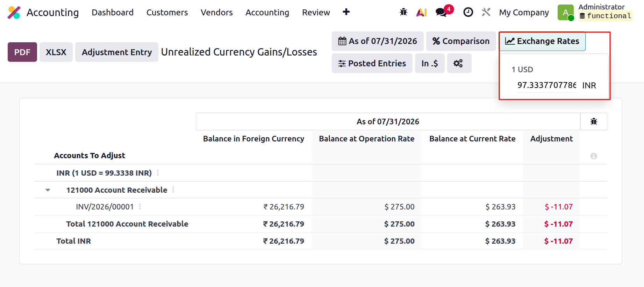Click $ 275.00 in Total 121000 Account Receivable row

coord(399,224)
